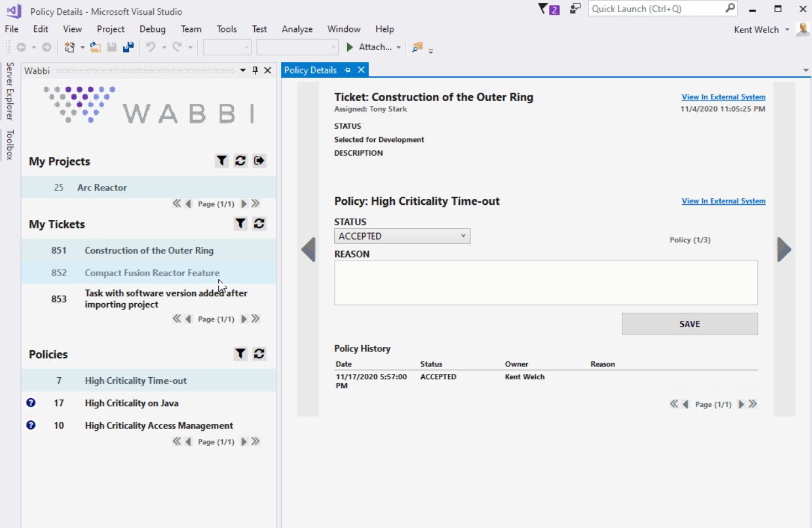812x528 pixels.
Task: Filter My Projects list
Action: point(222,161)
